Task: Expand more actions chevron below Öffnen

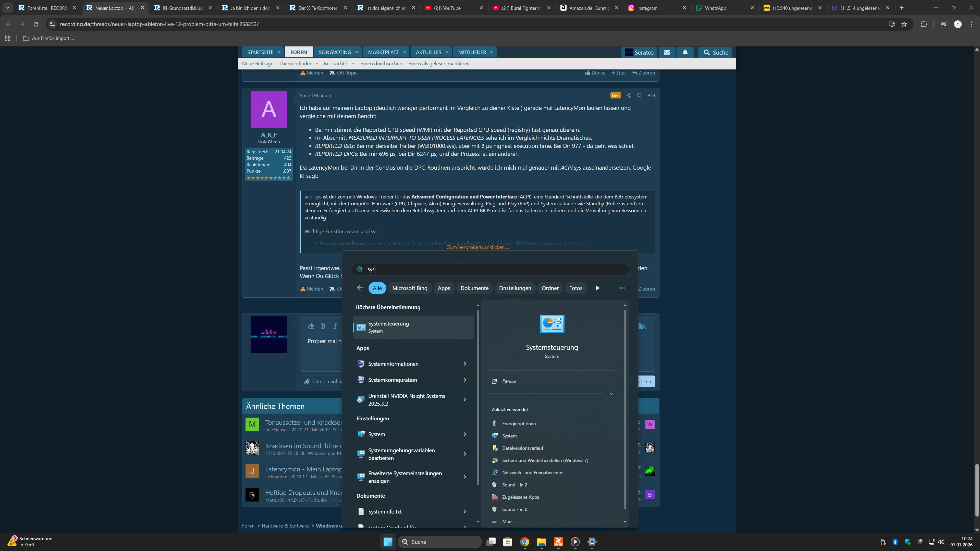Action: point(611,394)
